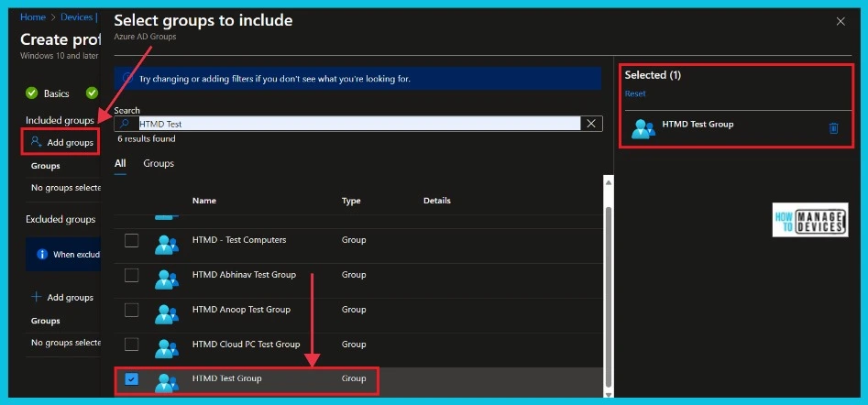Viewport: 868px width, 405px height.
Task: Switch to the All tab
Action: pyautogui.click(x=120, y=163)
